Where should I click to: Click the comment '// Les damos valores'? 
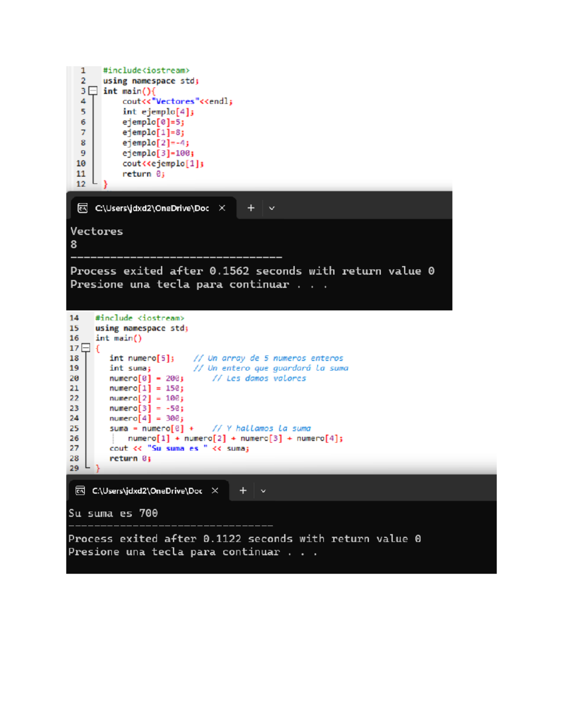click(x=259, y=378)
